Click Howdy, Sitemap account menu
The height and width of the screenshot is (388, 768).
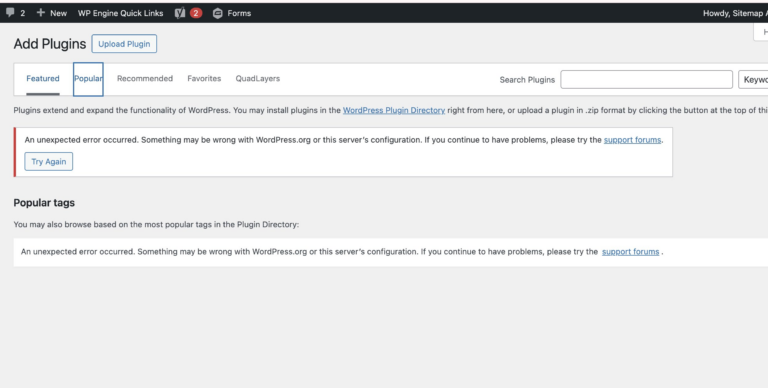pos(735,13)
